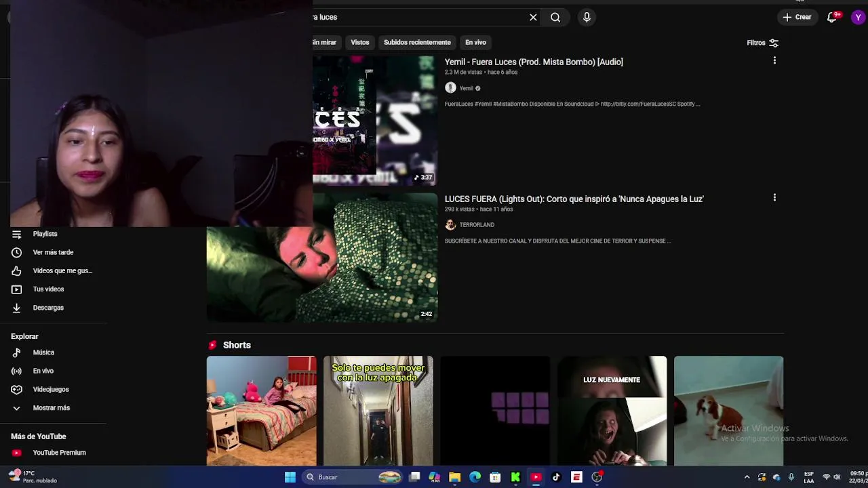Open the short with the dog
868x488 pixels.
point(728,411)
